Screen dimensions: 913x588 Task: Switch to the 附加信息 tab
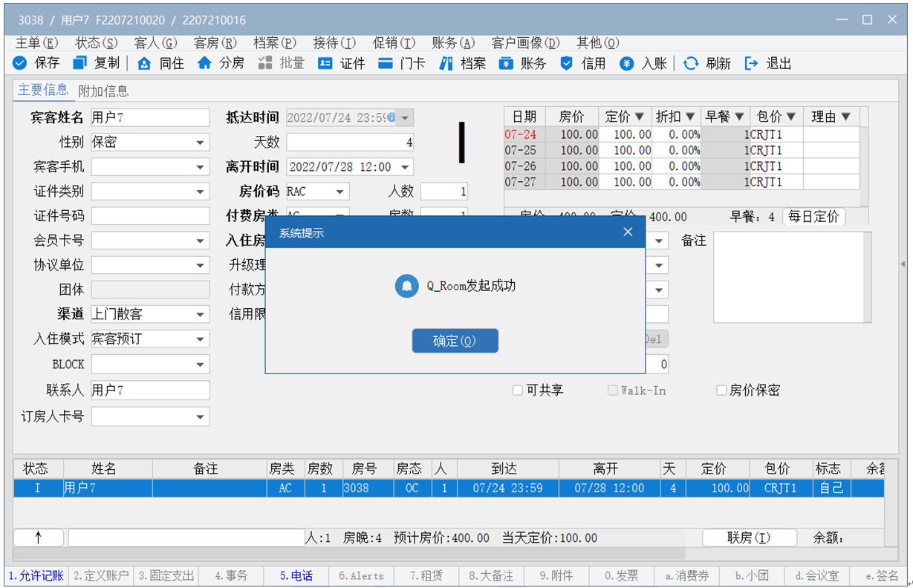103,91
